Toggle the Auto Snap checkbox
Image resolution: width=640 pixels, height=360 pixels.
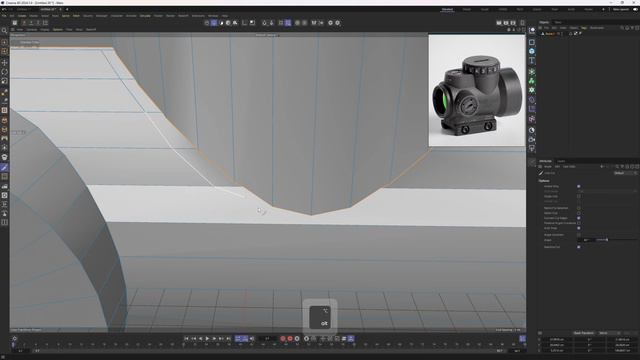coord(579,228)
